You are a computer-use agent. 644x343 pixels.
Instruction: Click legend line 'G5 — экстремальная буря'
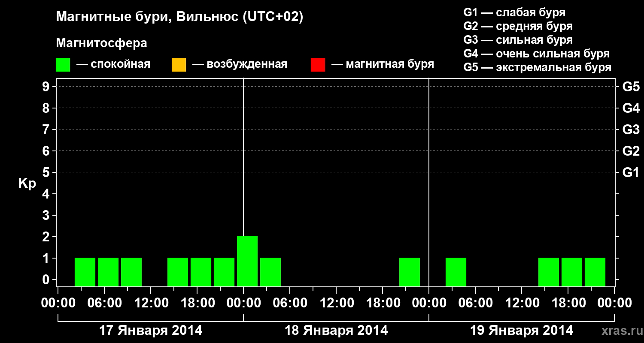pos(538,67)
